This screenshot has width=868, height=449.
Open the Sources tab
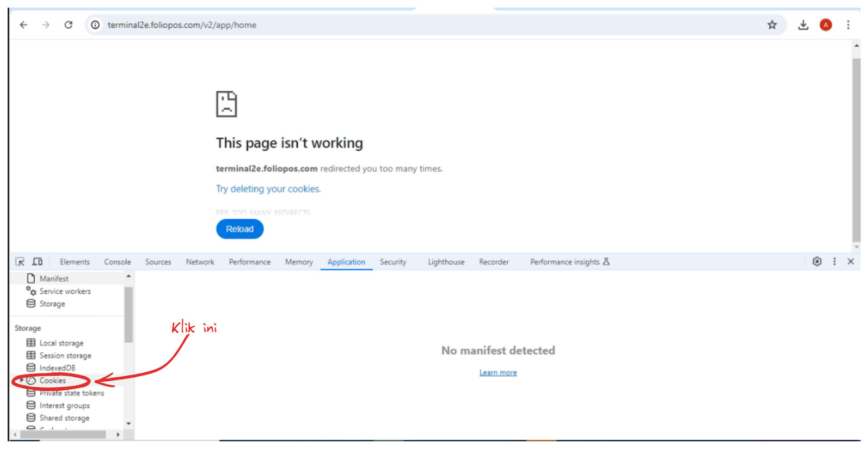point(158,262)
